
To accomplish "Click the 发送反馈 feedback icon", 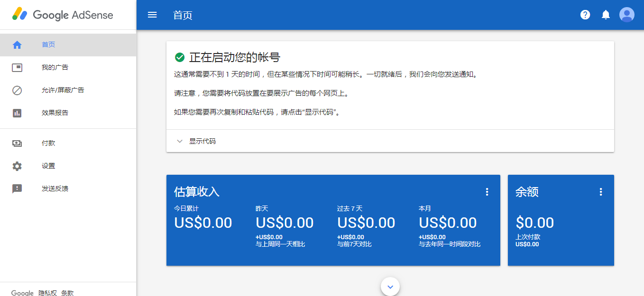I will pos(17,189).
